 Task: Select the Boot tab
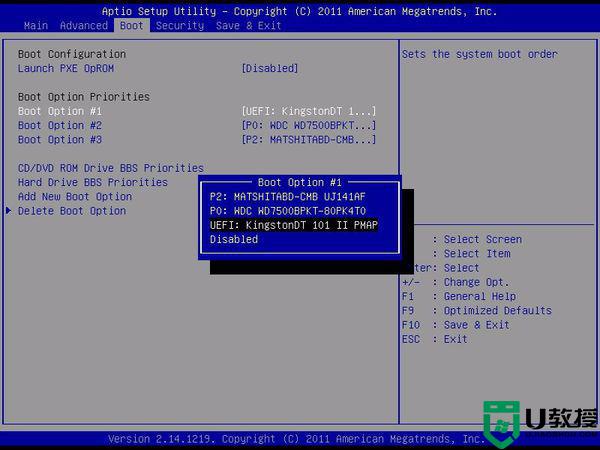tap(132, 26)
